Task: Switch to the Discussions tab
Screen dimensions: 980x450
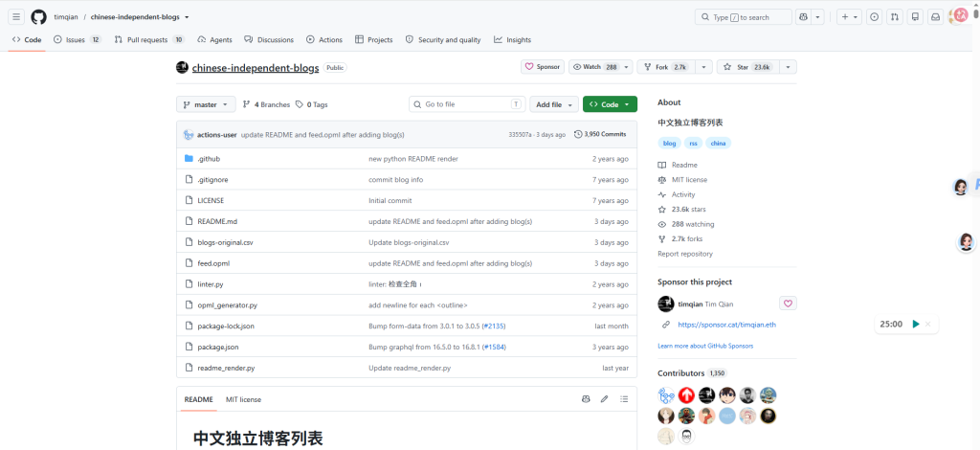Action: pyautogui.click(x=269, y=39)
